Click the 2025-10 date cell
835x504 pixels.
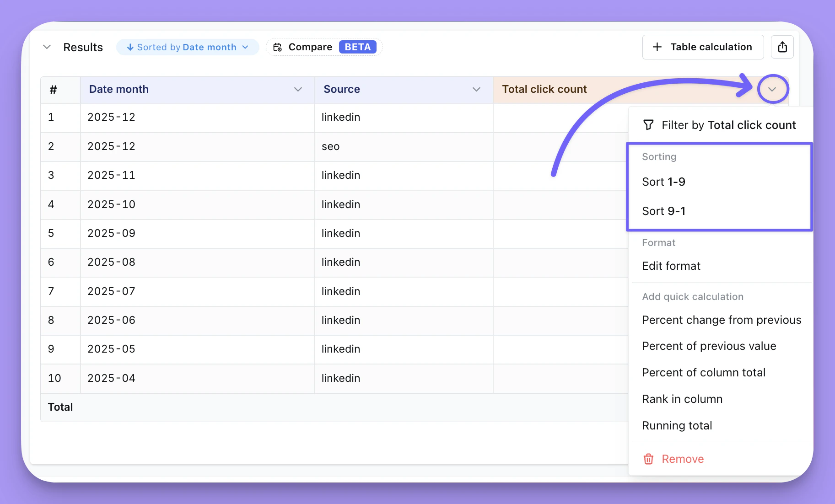click(x=198, y=205)
